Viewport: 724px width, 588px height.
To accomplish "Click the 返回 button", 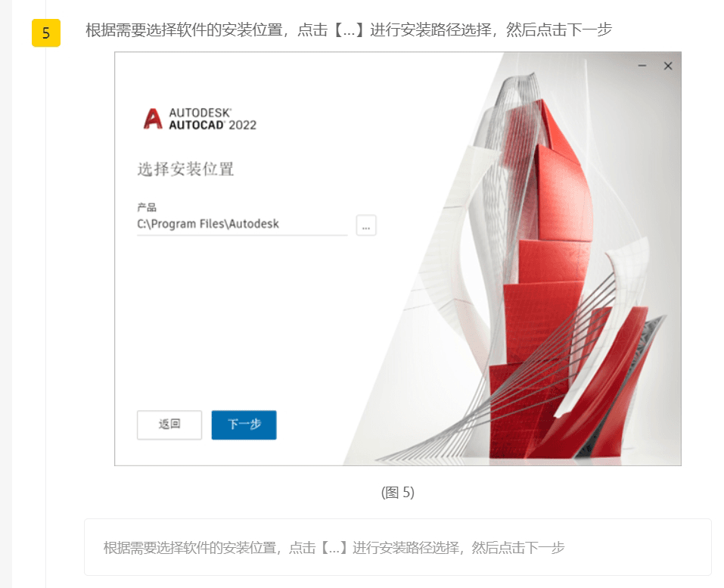I will pos(169,425).
